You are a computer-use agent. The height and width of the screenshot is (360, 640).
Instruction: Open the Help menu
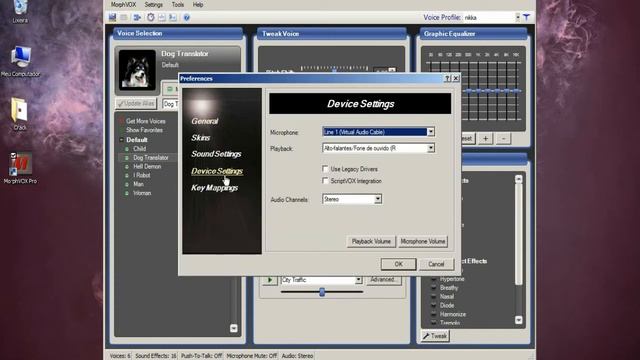[198, 5]
